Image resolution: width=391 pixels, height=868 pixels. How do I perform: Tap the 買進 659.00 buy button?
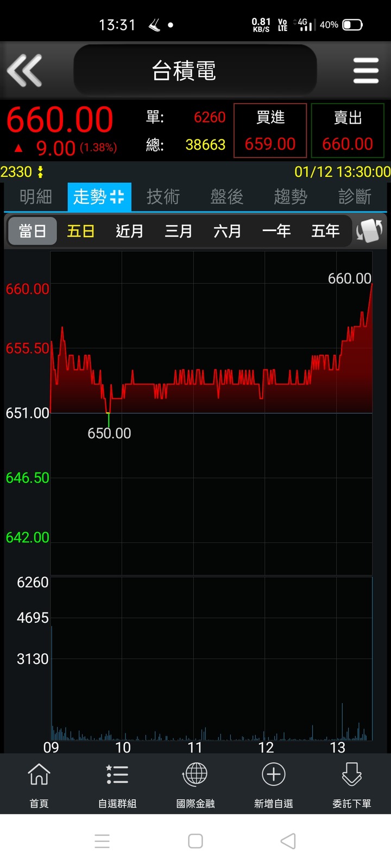click(270, 131)
